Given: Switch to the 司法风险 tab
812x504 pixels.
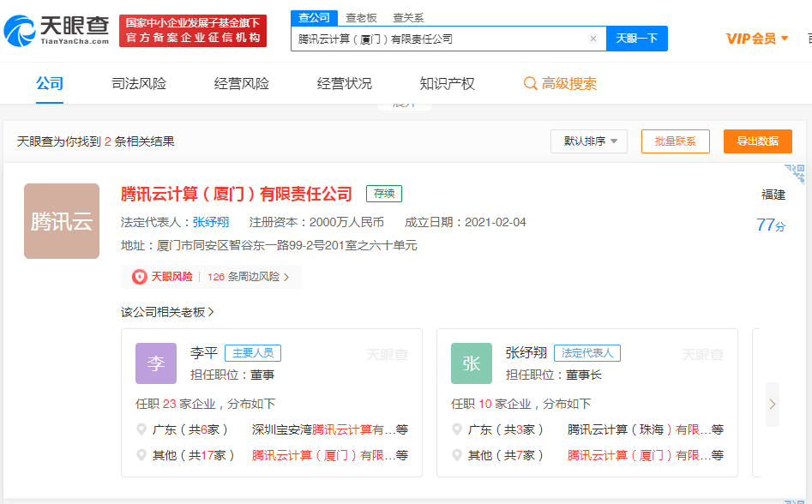Looking at the screenshot, I should [139, 84].
